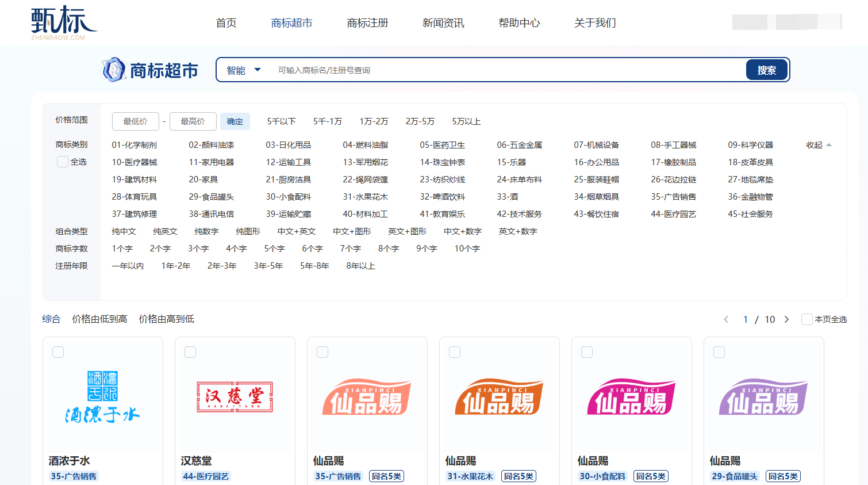Filter registration age 一年以内
Image resolution: width=868 pixels, height=485 pixels.
pyautogui.click(x=128, y=266)
